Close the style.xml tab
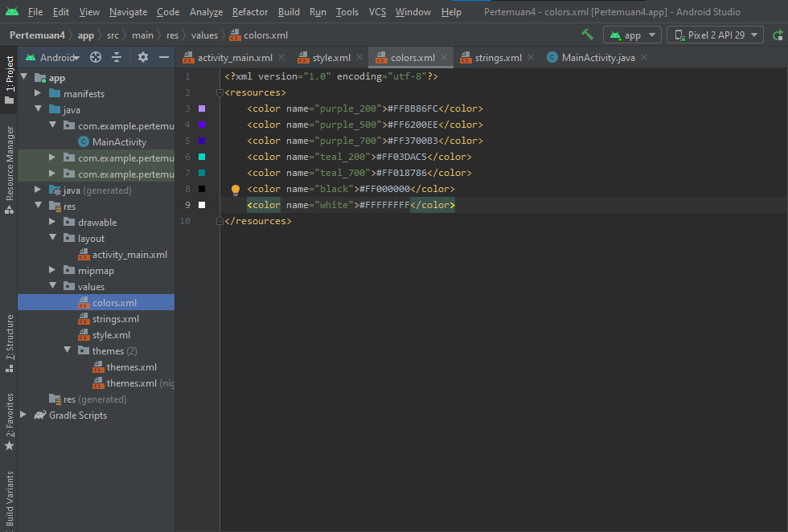 coord(359,57)
